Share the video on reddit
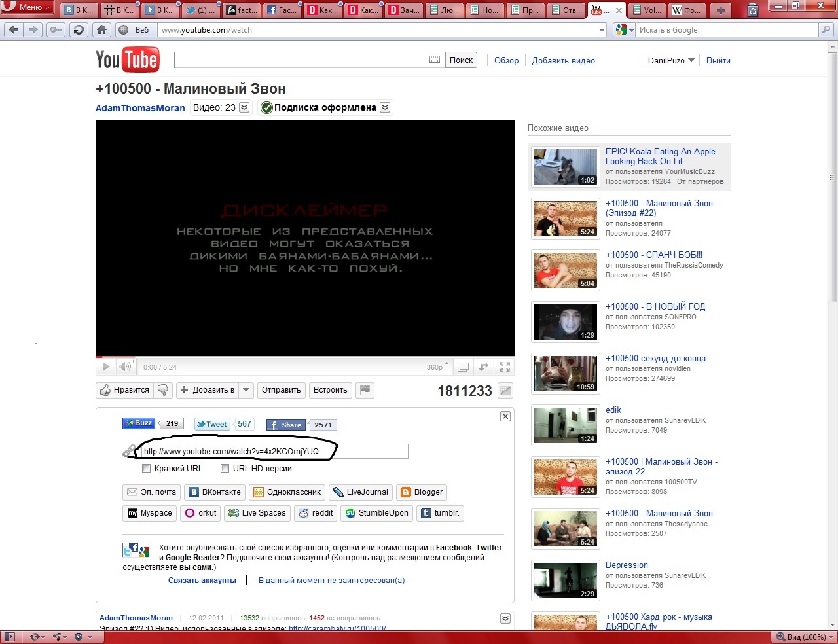The width and height of the screenshot is (838, 644). pos(315,513)
